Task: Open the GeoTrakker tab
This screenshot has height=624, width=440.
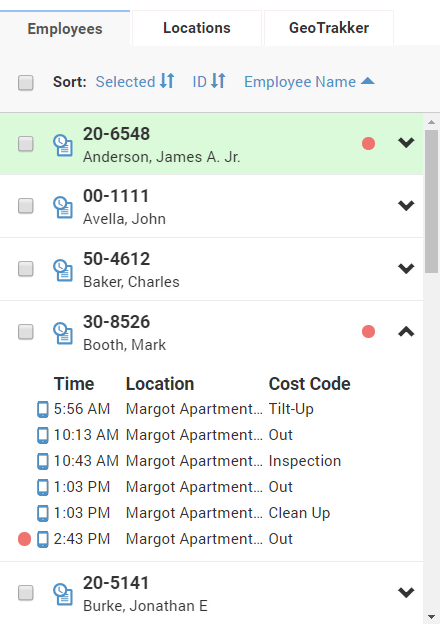Action: pos(329,28)
